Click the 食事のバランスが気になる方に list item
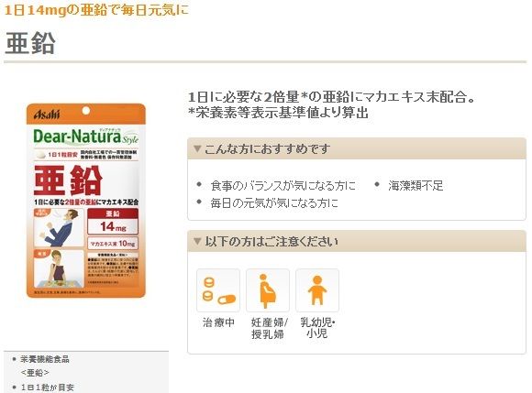532x393 pixels. pyautogui.click(x=283, y=186)
